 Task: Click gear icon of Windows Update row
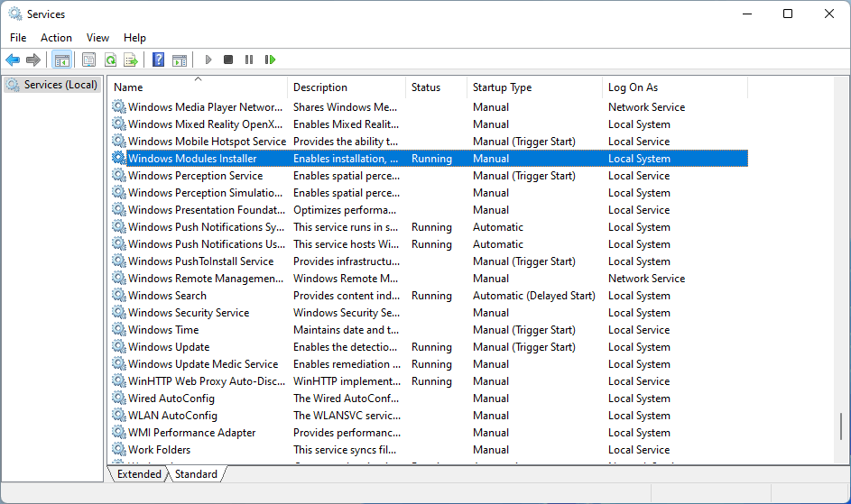click(119, 347)
